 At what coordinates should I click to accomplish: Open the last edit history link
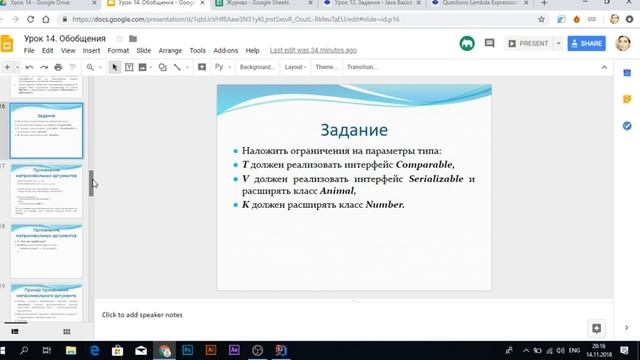coord(313,50)
